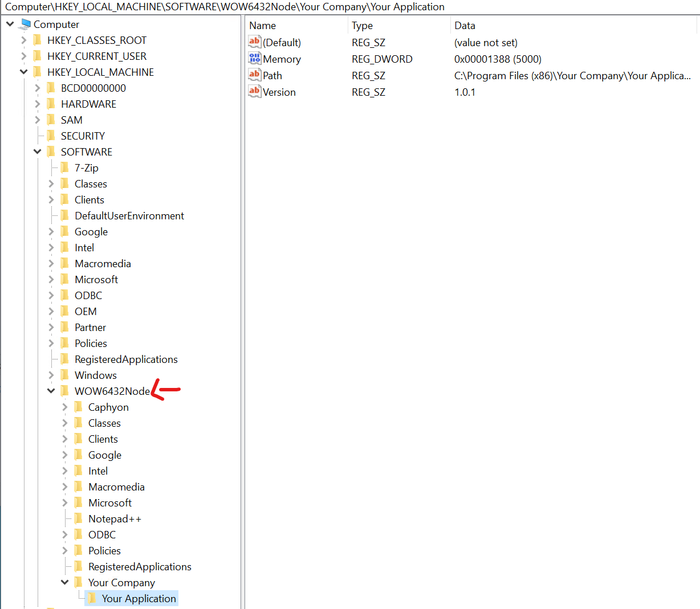Expand the Microsoft key under SOFTWARE
The width and height of the screenshot is (700, 609).
pos(51,280)
